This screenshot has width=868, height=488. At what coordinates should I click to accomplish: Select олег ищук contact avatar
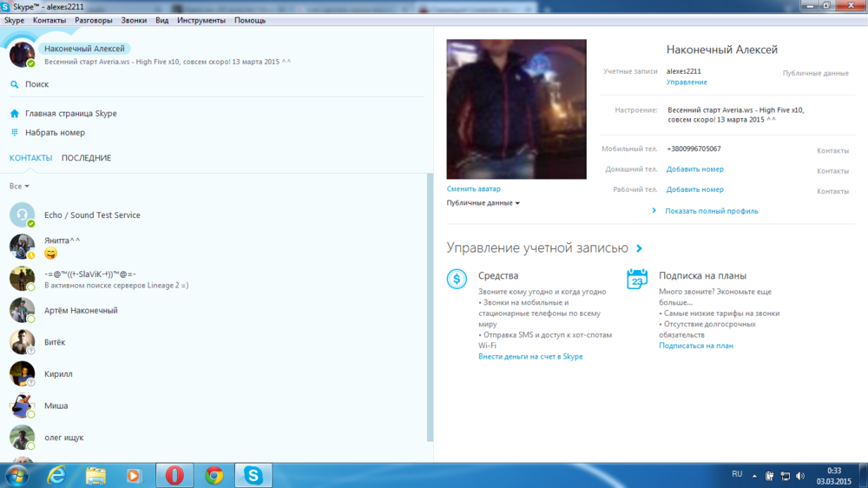[x=23, y=437]
